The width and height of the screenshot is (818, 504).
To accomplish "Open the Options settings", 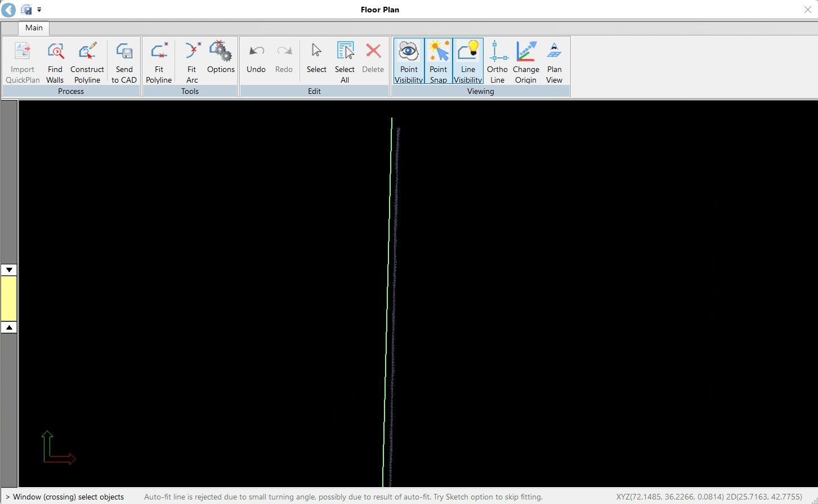I will (221, 61).
